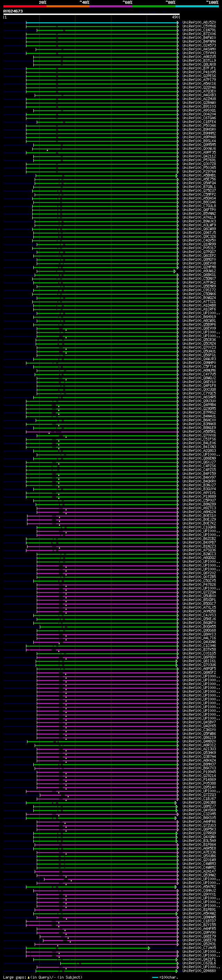Open hit UniRef100_A4HFR6

(x=199, y=821)
